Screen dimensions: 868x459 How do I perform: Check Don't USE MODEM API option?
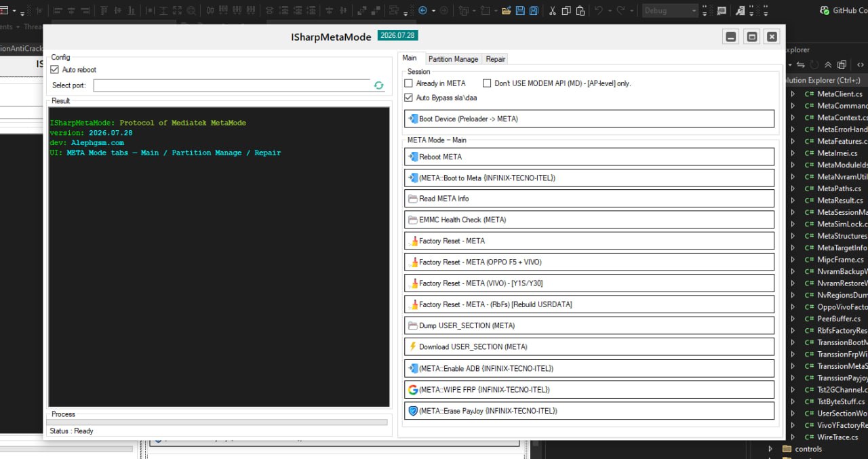tap(487, 83)
